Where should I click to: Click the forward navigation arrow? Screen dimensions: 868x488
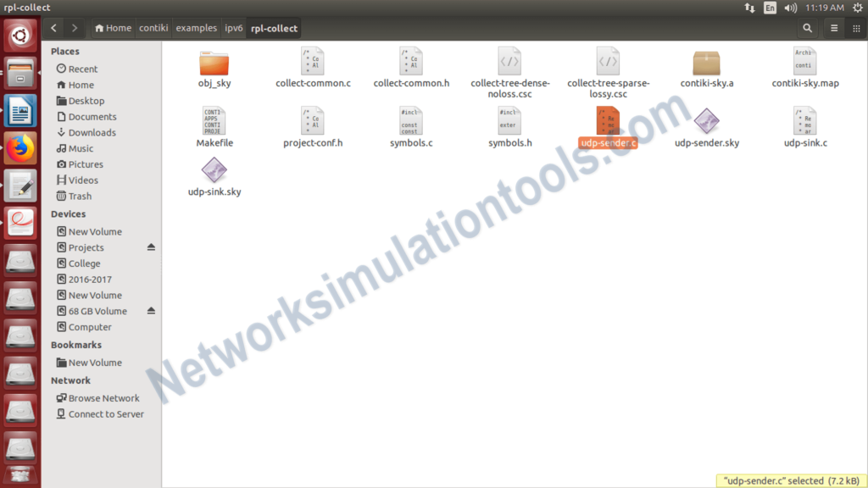pyautogui.click(x=75, y=27)
